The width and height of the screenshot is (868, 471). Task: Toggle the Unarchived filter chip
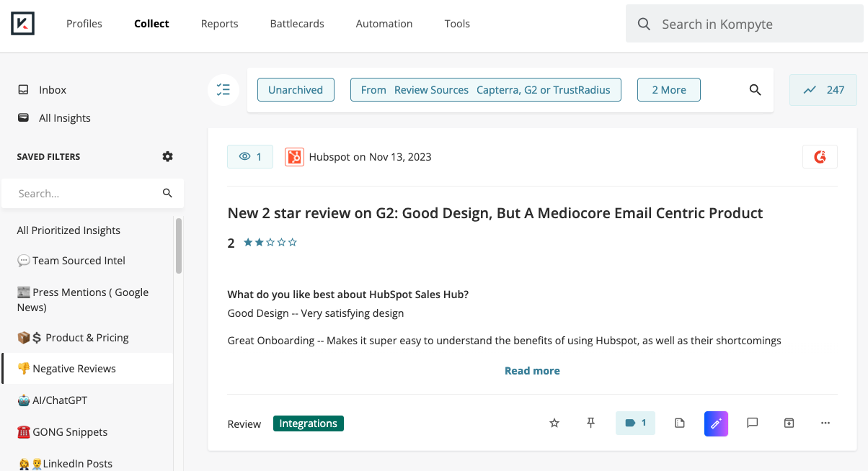(296, 90)
